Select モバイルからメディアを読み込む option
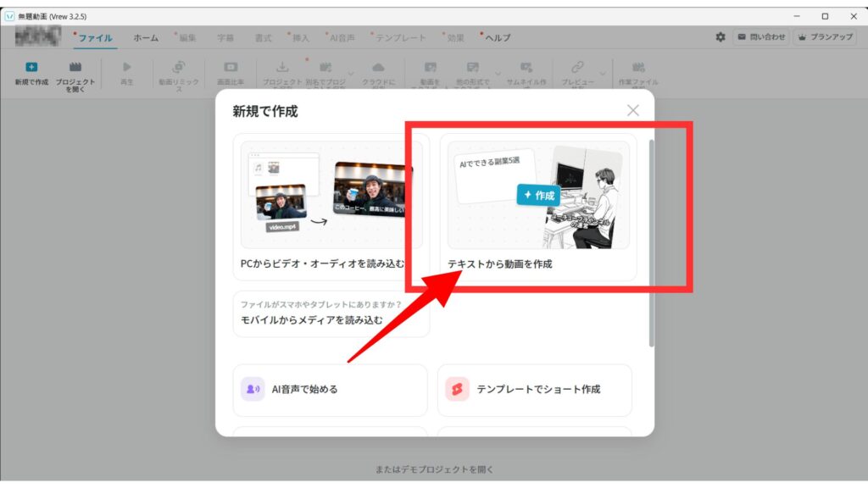 (x=331, y=313)
